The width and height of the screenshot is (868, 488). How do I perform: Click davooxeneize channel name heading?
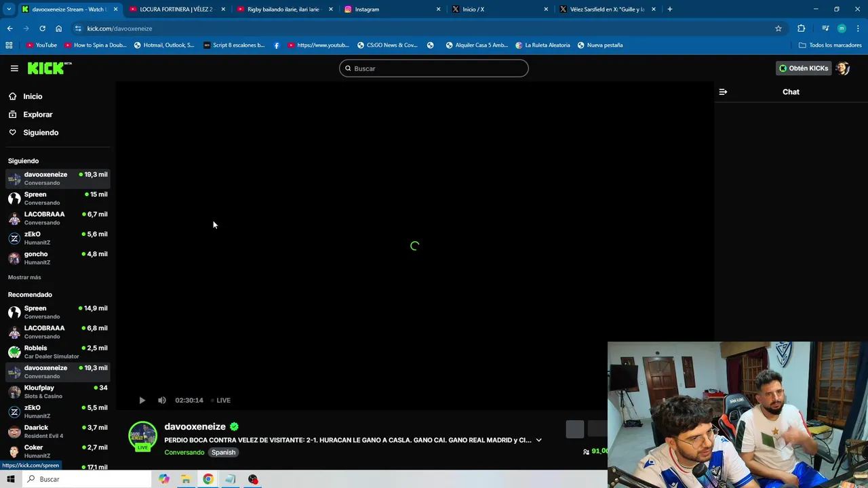pyautogui.click(x=195, y=426)
